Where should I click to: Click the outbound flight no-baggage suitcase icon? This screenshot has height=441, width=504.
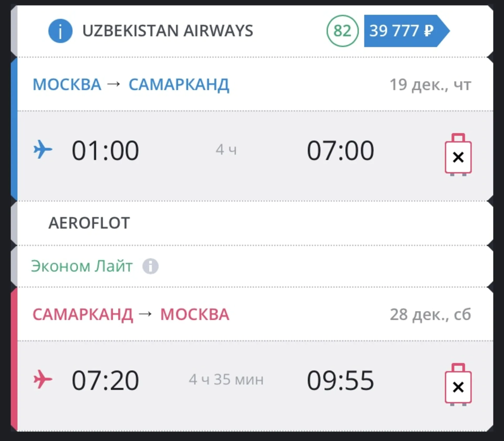[x=458, y=155]
